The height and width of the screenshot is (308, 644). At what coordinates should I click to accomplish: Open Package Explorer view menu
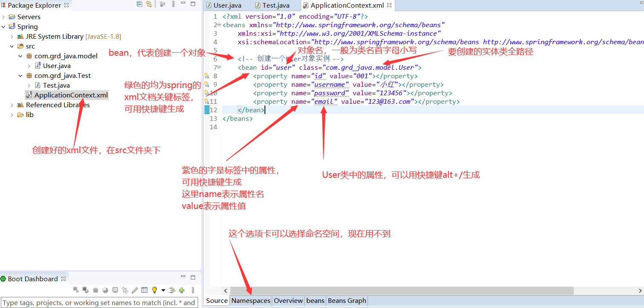tap(173, 4)
